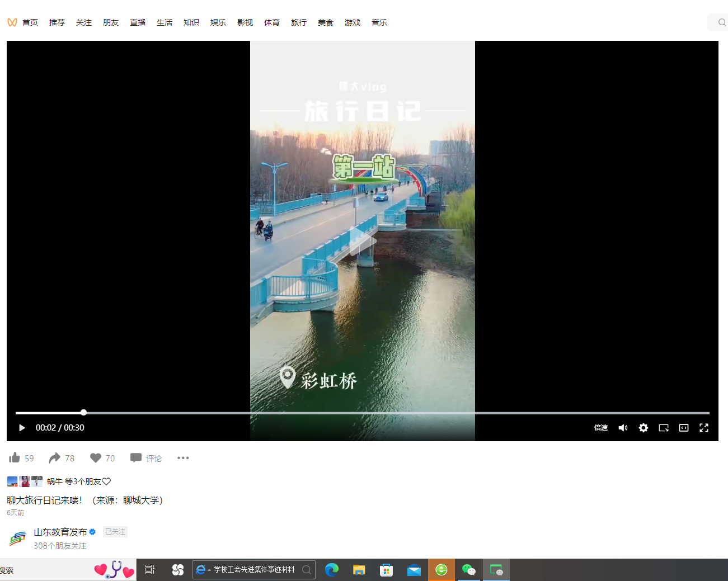728x581 pixels.
Task: Switch to the 推荐 tab
Action: (57, 22)
